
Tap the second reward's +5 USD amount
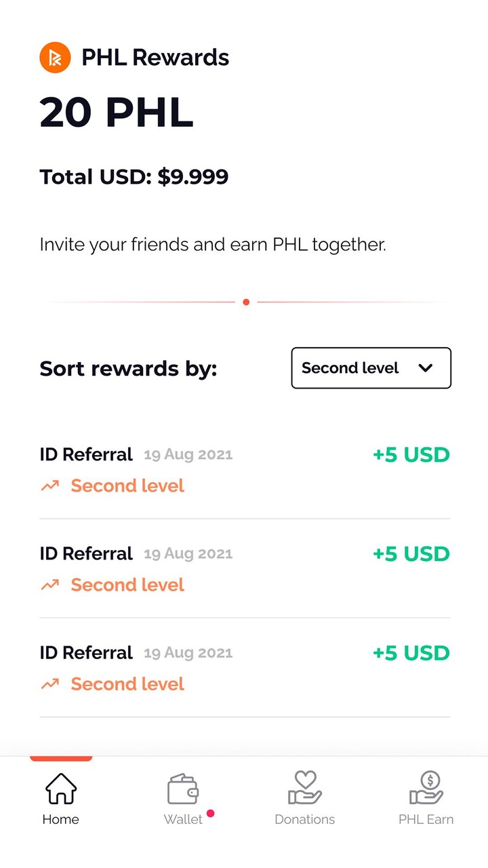point(411,554)
